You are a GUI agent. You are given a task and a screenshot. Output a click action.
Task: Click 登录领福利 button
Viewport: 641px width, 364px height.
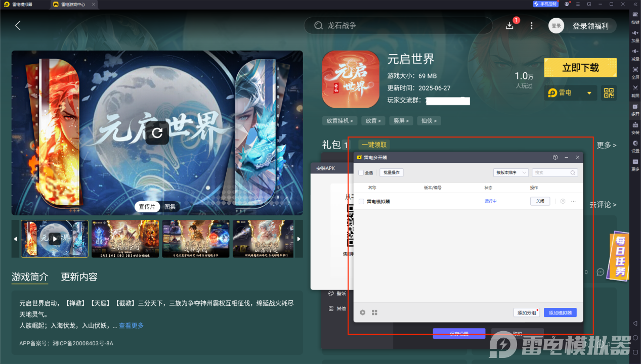tap(590, 26)
